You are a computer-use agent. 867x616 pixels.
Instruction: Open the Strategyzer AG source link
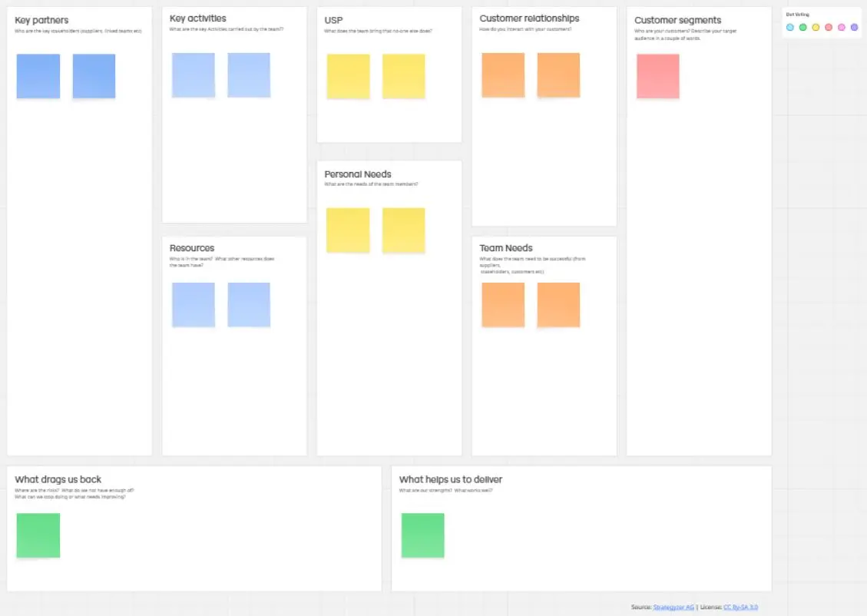[673, 607]
